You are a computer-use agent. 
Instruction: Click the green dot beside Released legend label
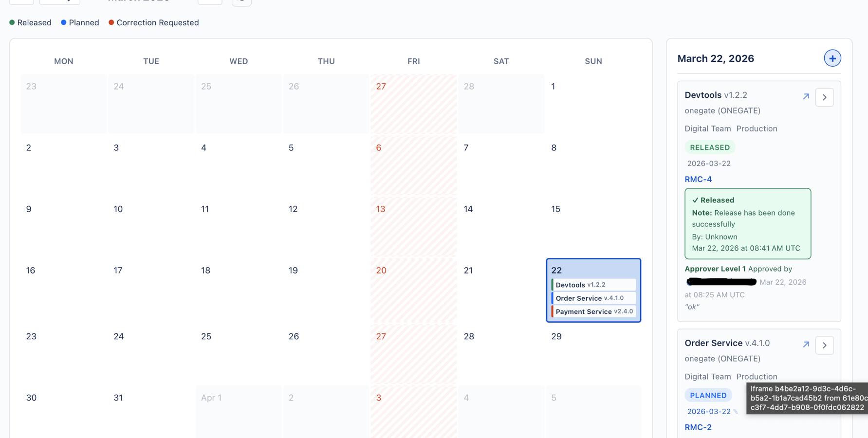click(x=12, y=22)
